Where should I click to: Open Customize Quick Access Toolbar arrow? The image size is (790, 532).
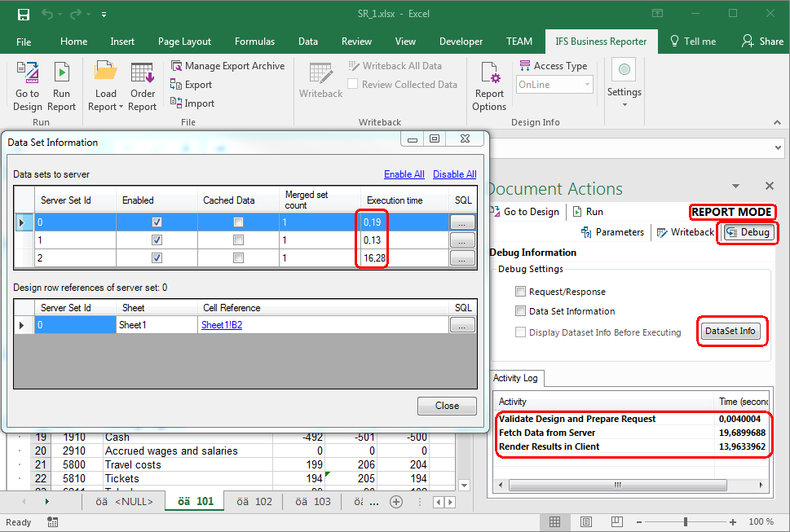point(104,15)
